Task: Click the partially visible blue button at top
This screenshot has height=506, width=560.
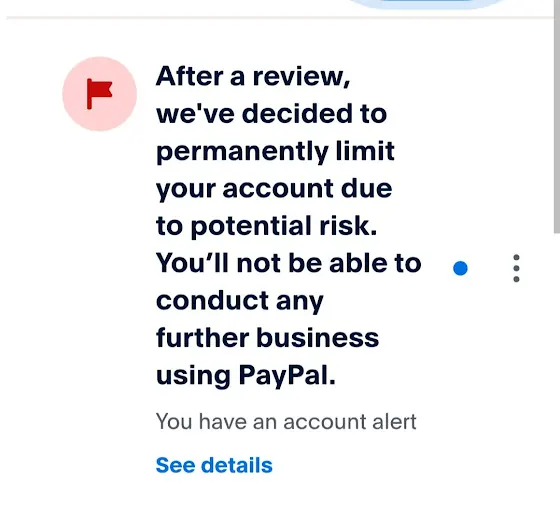Action: 426,4
